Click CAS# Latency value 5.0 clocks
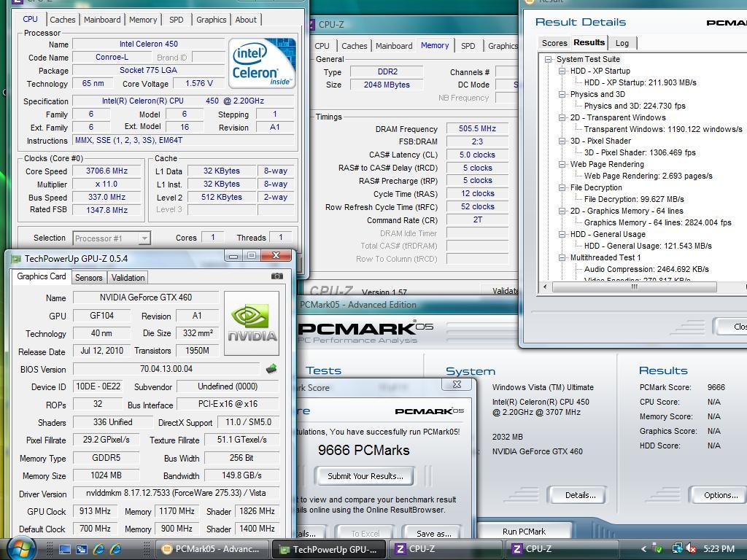 pyautogui.click(x=477, y=155)
